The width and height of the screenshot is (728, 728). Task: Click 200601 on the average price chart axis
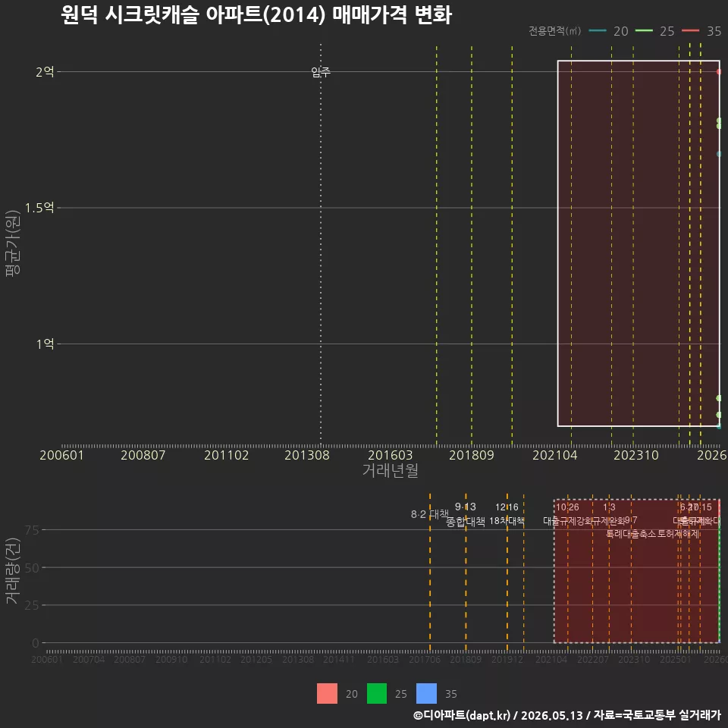coord(61,455)
